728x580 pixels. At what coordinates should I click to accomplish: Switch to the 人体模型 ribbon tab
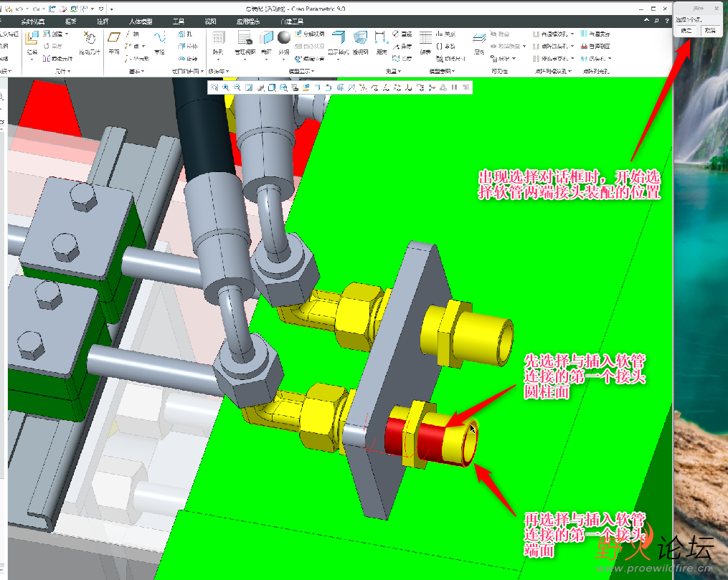(x=140, y=22)
